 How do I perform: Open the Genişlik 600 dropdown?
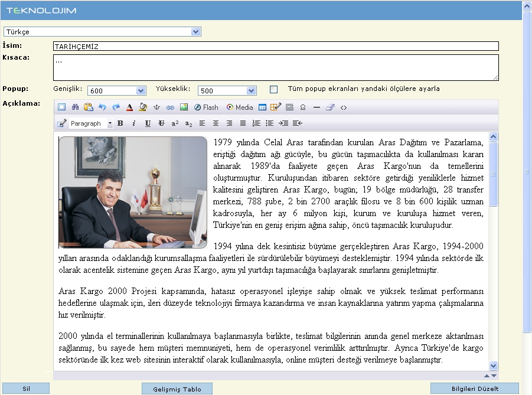click(x=117, y=90)
